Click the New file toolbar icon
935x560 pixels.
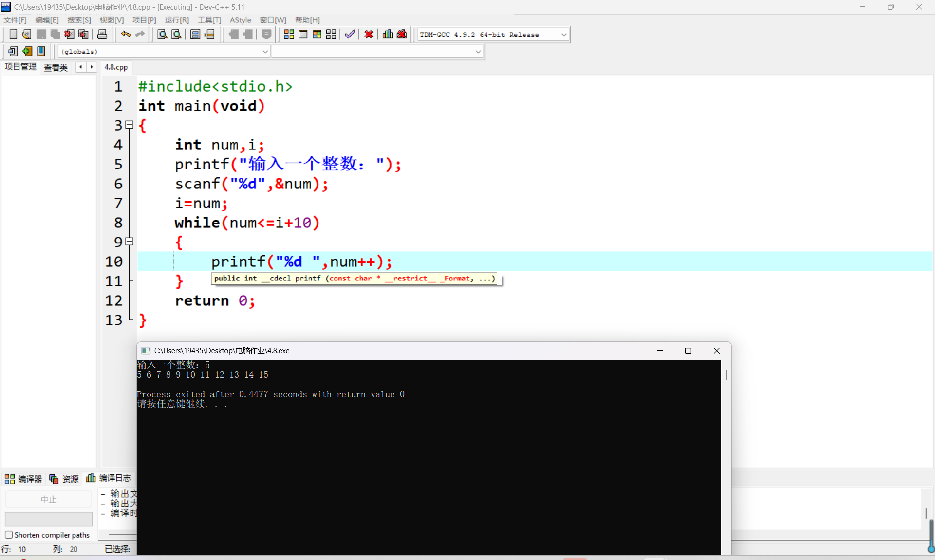pos(13,35)
